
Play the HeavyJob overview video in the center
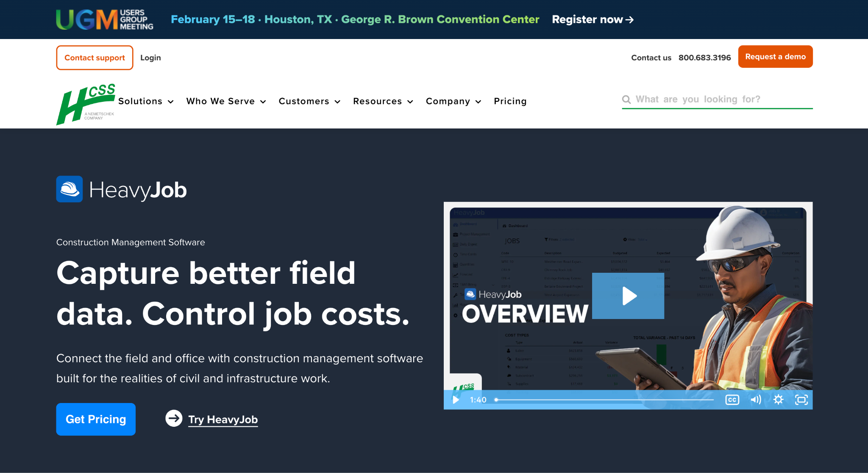pos(628,296)
